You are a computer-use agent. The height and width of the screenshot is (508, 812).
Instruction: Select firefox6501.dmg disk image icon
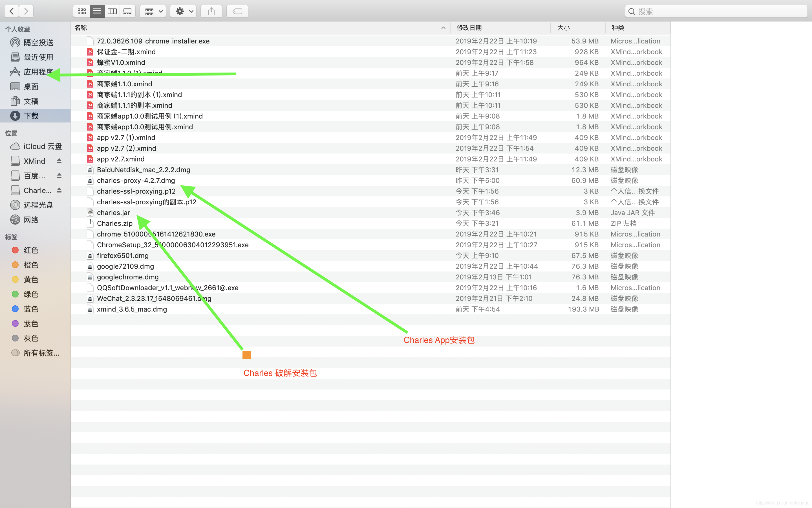90,256
